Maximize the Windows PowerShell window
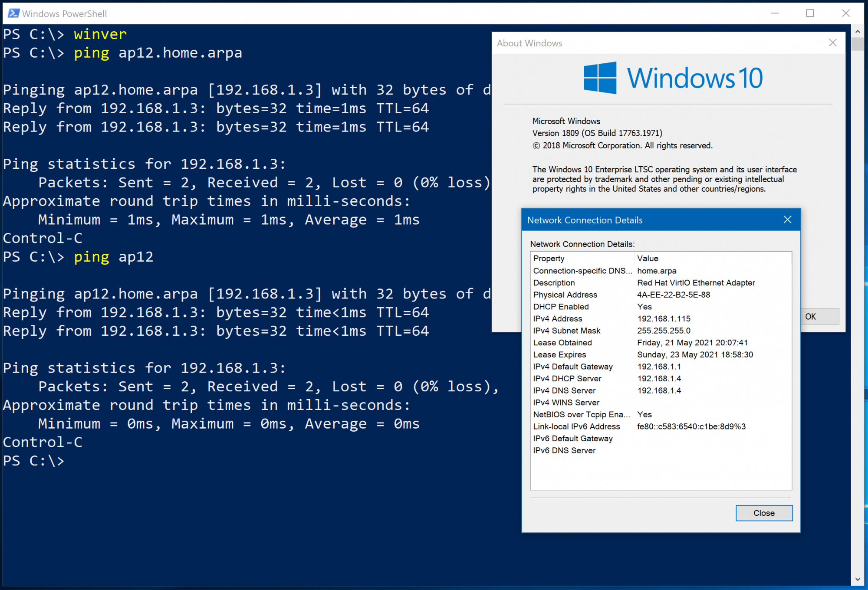This screenshot has height=590, width=868. [x=810, y=13]
